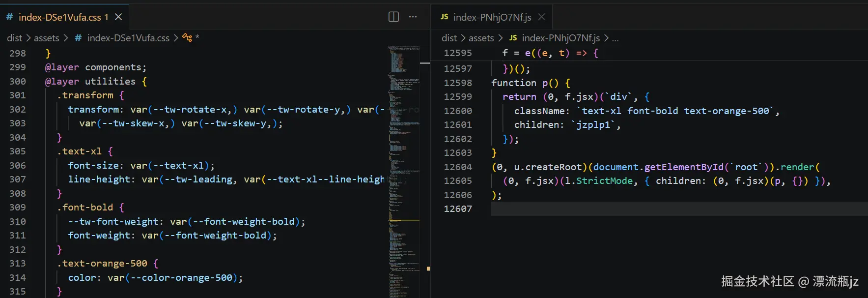Click line number 12598 in JS editor
This screenshot has width=868, height=298.
point(458,83)
